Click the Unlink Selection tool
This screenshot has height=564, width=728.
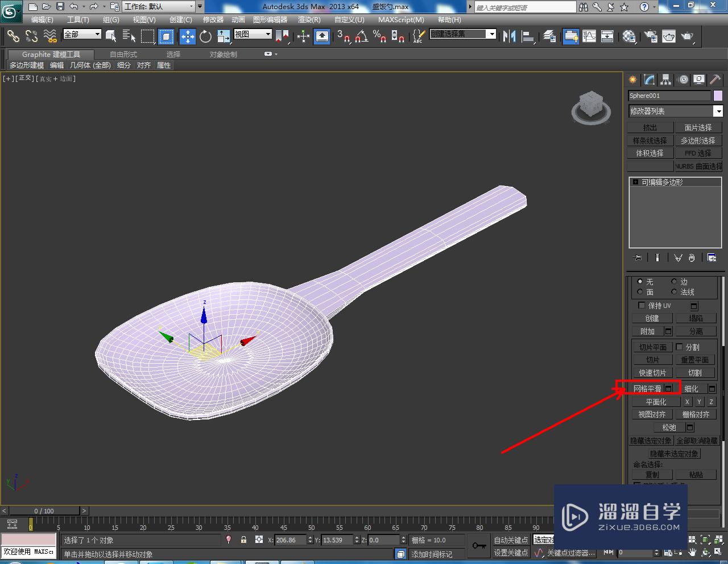click(x=31, y=36)
